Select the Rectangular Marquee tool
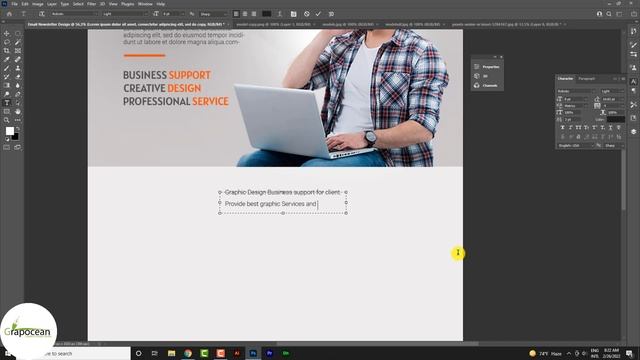Viewport: 640px width, 360px height. point(18,33)
